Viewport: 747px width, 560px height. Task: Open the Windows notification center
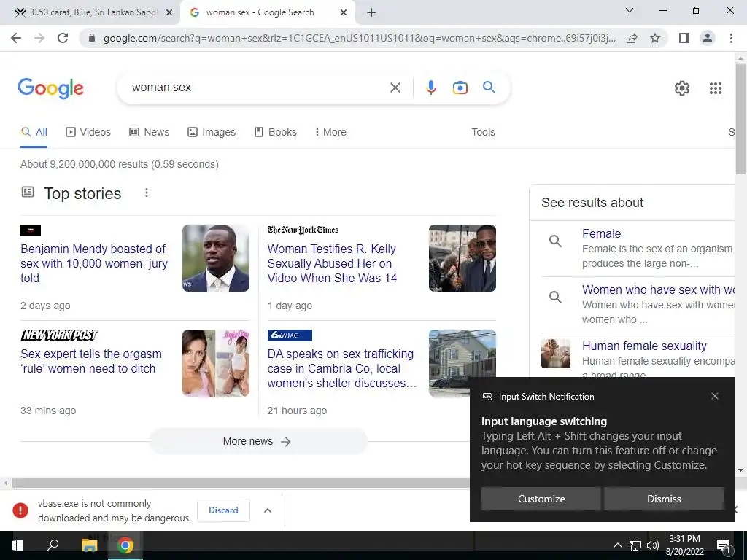tap(724, 546)
